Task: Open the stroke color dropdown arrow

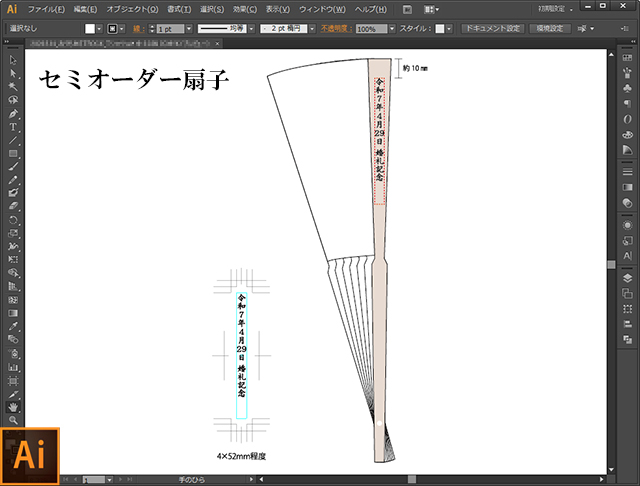Action: [122, 29]
